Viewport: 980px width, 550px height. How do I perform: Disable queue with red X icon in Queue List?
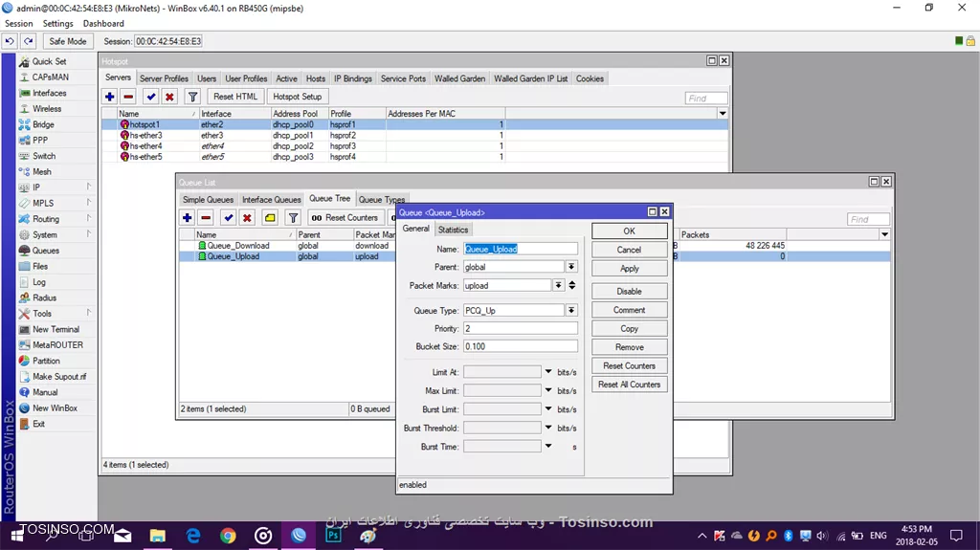[x=247, y=217]
